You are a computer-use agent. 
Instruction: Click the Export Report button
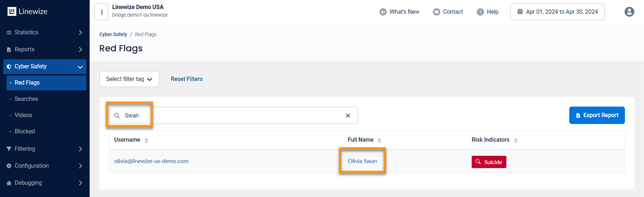[x=596, y=115]
